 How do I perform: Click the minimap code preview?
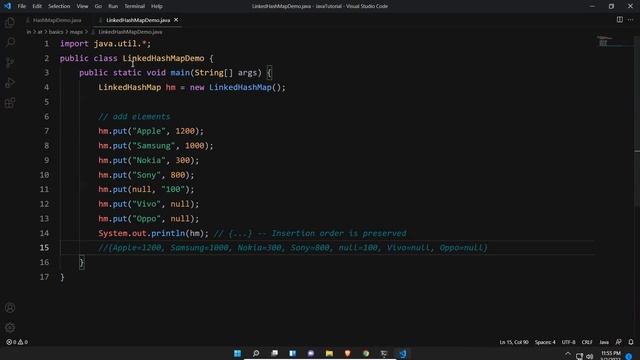[604, 41]
